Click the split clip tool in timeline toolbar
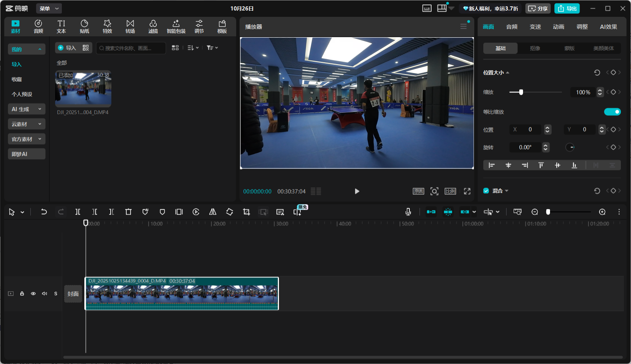Image resolution: width=631 pixels, height=364 pixels. [78, 212]
